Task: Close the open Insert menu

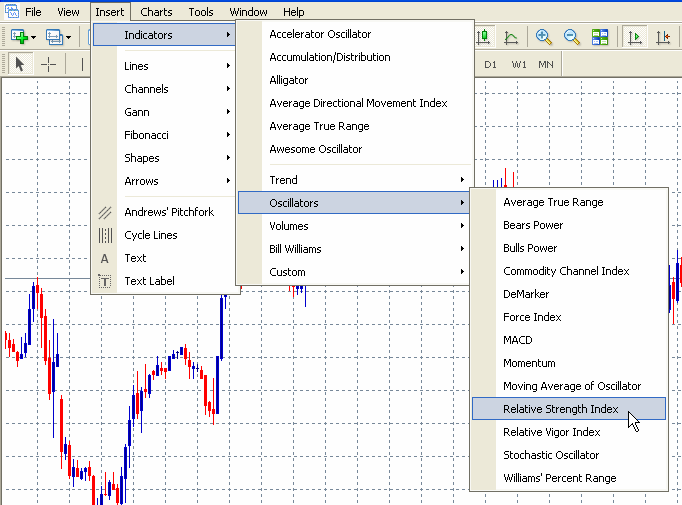Action: [x=110, y=12]
